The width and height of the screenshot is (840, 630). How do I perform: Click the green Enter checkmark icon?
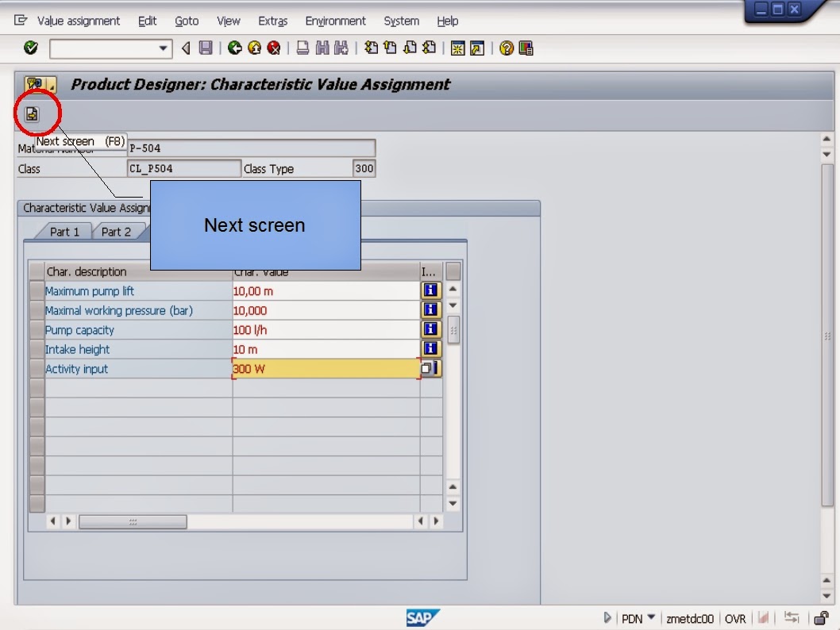pyautogui.click(x=29, y=48)
